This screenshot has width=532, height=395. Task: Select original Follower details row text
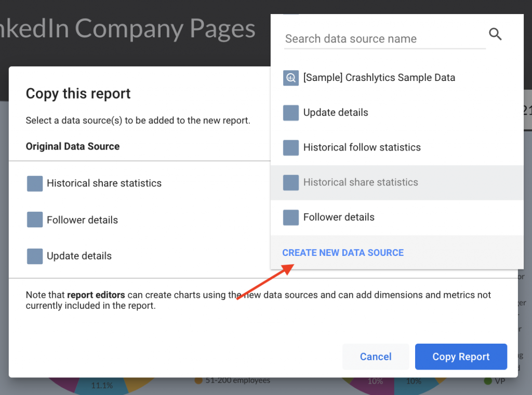(x=83, y=220)
